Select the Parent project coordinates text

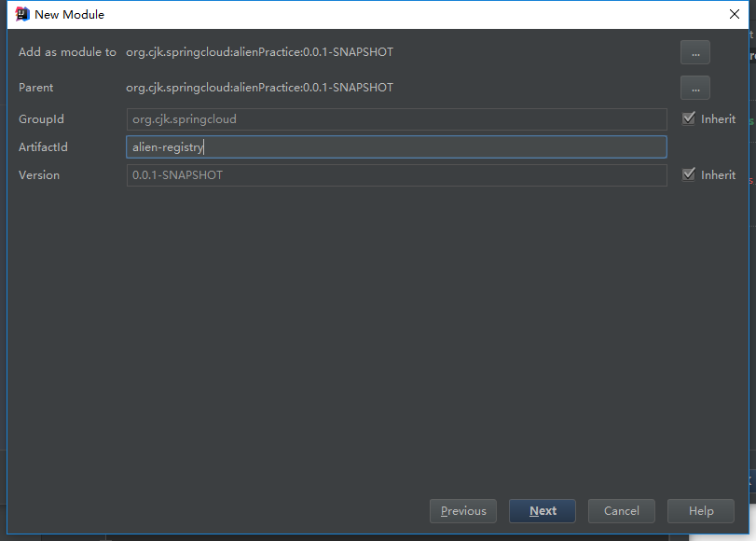[259, 88]
